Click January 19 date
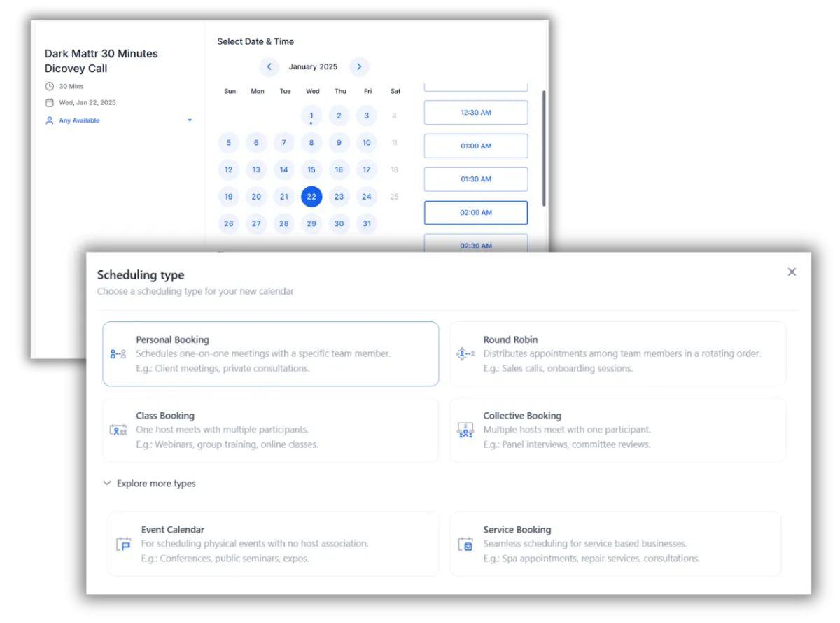 tap(229, 197)
